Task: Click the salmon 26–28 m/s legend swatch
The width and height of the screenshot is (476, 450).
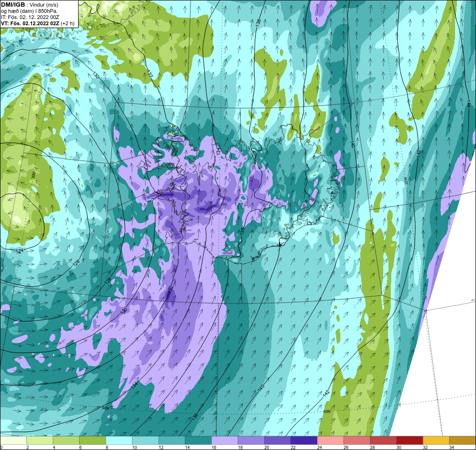Action: coord(357,440)
